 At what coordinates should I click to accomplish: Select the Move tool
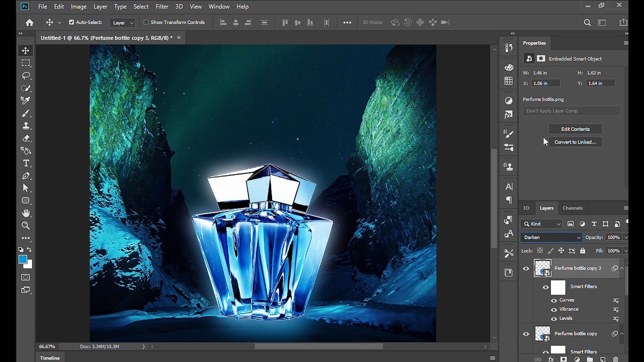tap(26, 50)
